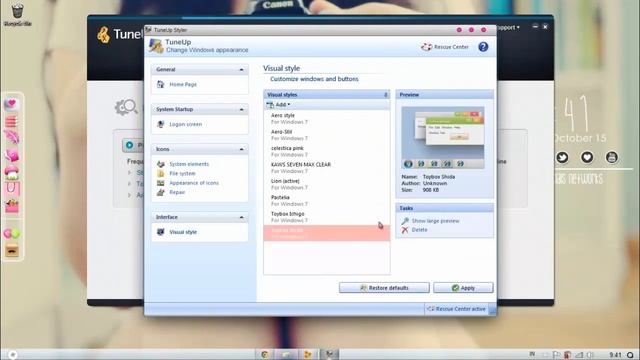640x360 pixels.
Task: Click the pink heart dock icon
Action: tap(11, 104)
